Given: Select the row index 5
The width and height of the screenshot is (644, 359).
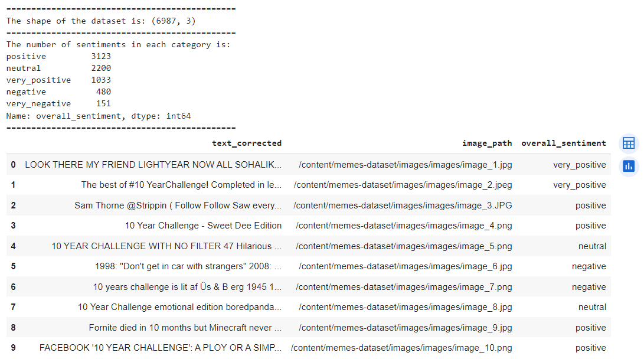Looking at the screenshot, I should (x=13, y=266).
